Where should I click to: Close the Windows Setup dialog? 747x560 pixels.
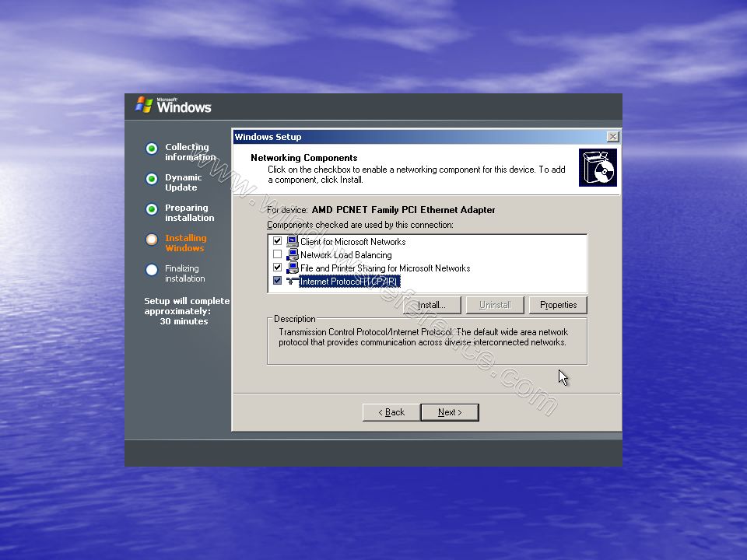point(612,137)
